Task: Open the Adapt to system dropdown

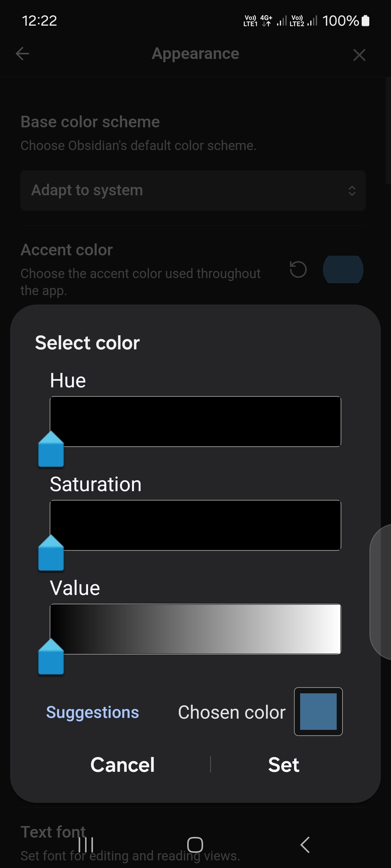Action: click(x=193, y=191)
